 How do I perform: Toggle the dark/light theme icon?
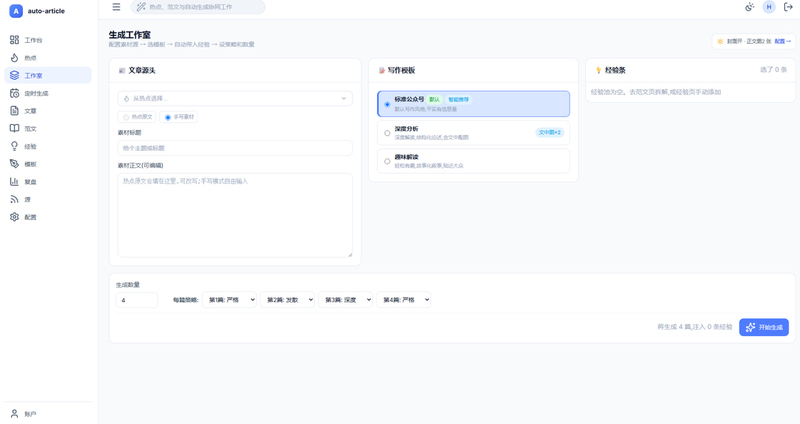[x=749, y=7]
